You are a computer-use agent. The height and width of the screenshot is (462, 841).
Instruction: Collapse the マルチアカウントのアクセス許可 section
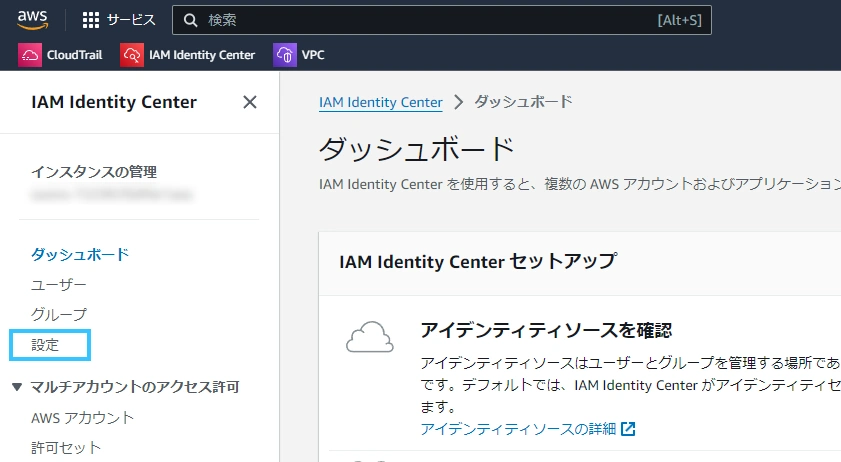point(17,387)
